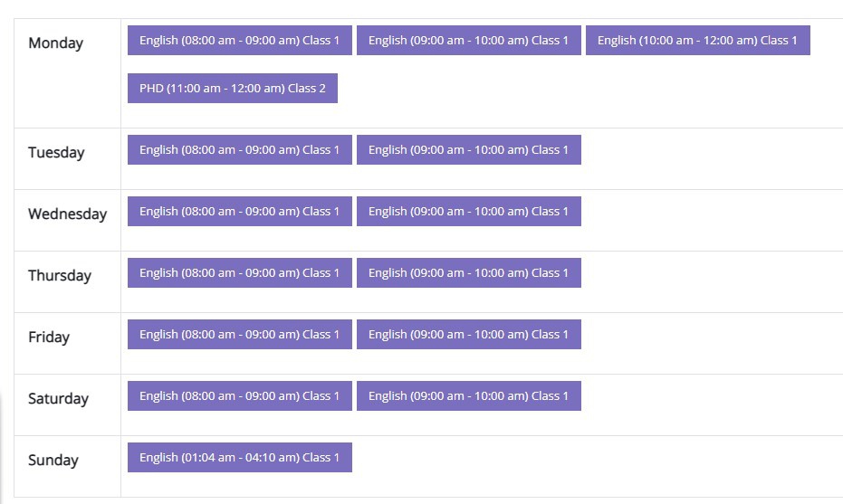Click Tuesday English 09:00 am - 10:00 am entry
The width and height of the screenshot is (843, 504).
pyautogui.click(x=468, y=150)
